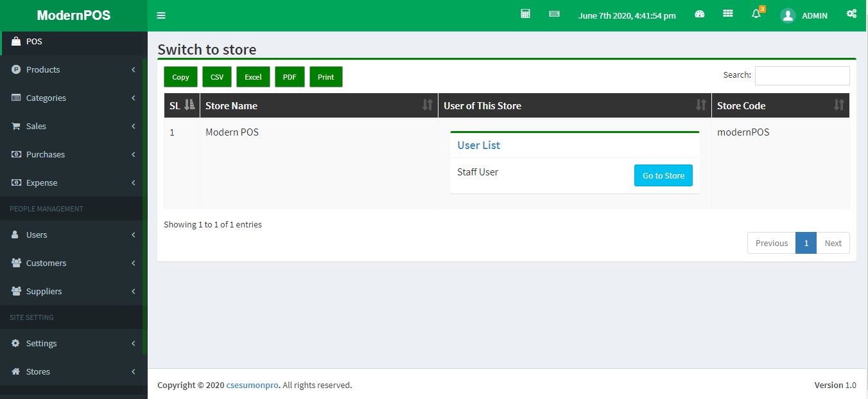
Task: Expand the Sales menu chevron
Action: [x=134, y=126]
